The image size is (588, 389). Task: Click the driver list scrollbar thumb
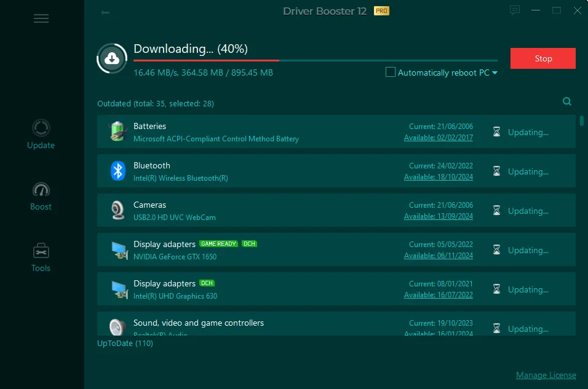pos(582,121)
